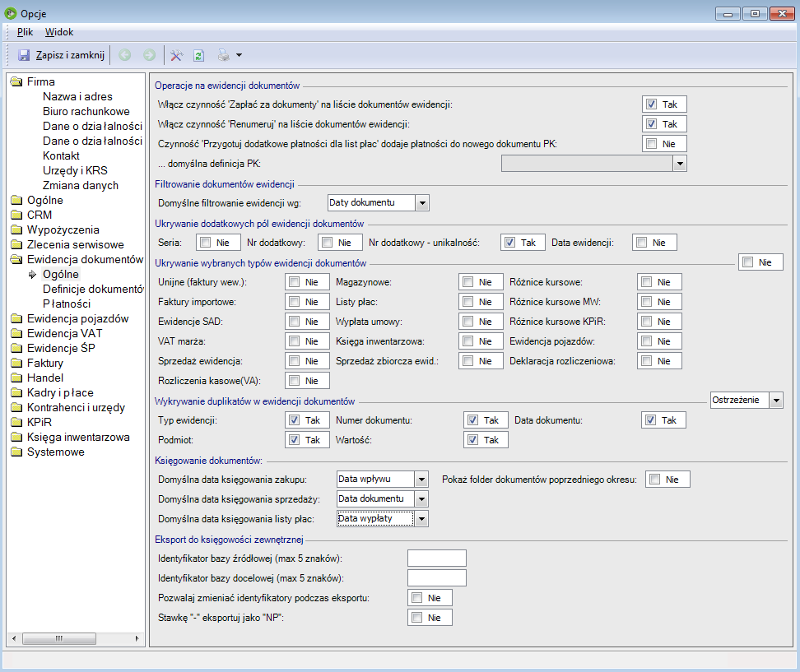Click the forward navigation arrow icon
This screenshot has height=672, width=800.
coord(149,55)
